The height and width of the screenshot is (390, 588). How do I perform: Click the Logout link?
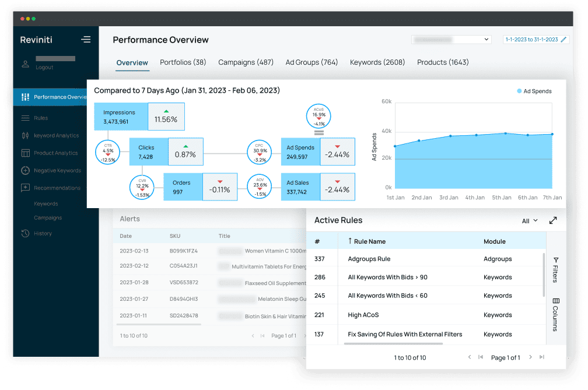[44, 68]
